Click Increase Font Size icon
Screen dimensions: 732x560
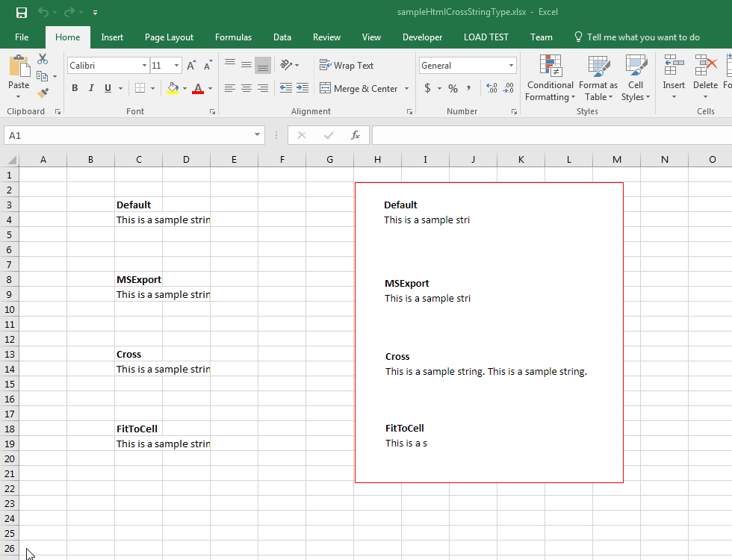(192, 66)
